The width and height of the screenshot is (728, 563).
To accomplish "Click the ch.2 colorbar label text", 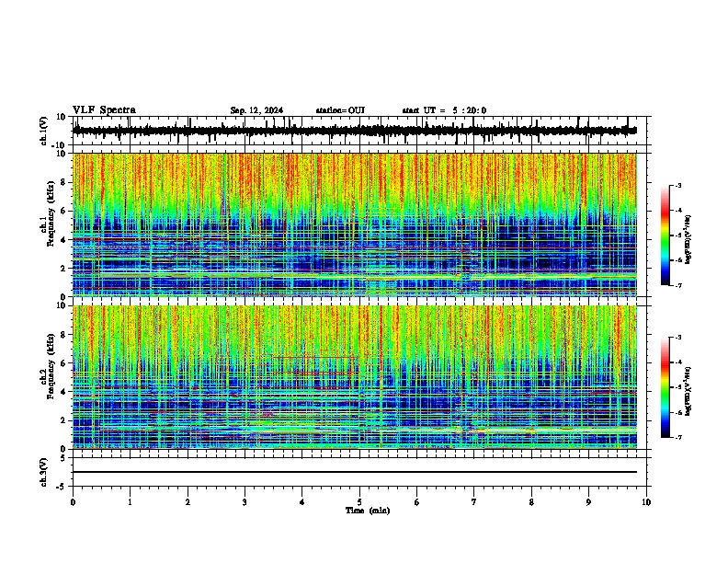I will (x=688, y=391).
